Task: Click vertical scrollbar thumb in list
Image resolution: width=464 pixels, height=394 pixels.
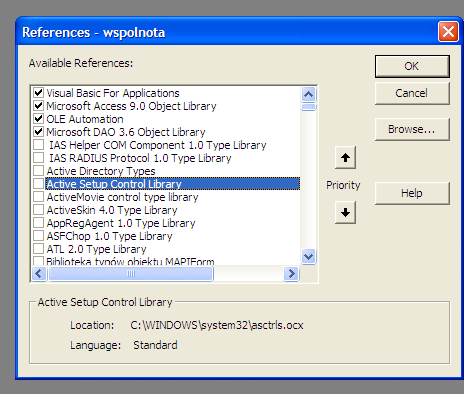Action: tap(309, 107)
